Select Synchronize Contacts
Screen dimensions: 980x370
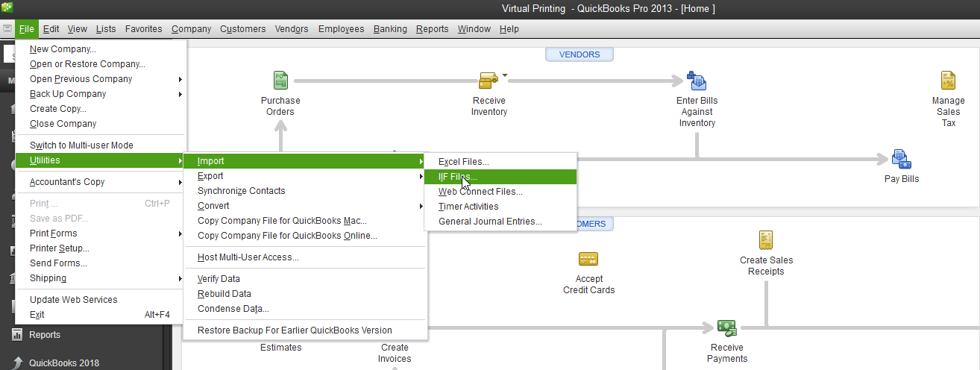click(x=305, y=191)
